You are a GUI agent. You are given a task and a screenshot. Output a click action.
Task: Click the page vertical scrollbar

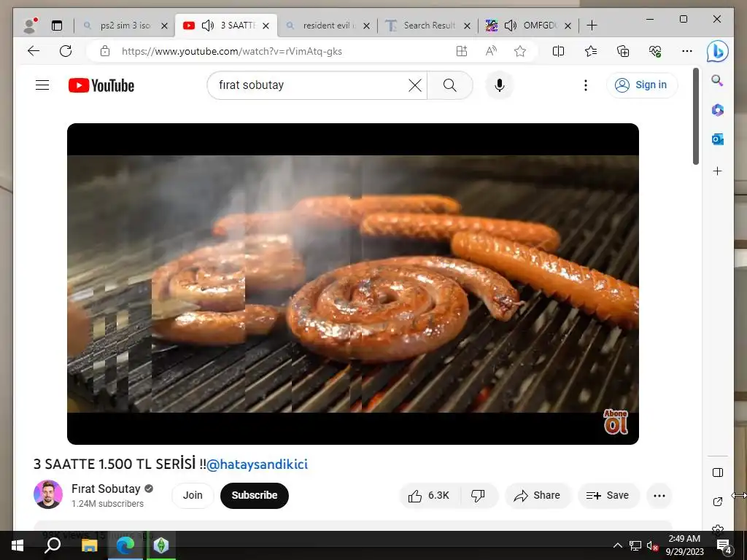pos(696,117)
